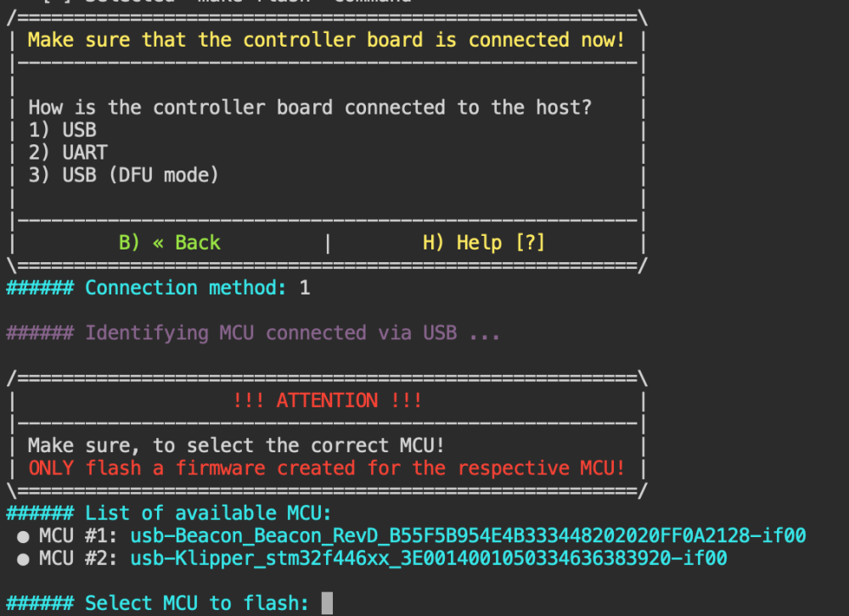This screenshot has height=616, width=849.
Task: Click the 'Connection method: 1' line
Action: 158,288
